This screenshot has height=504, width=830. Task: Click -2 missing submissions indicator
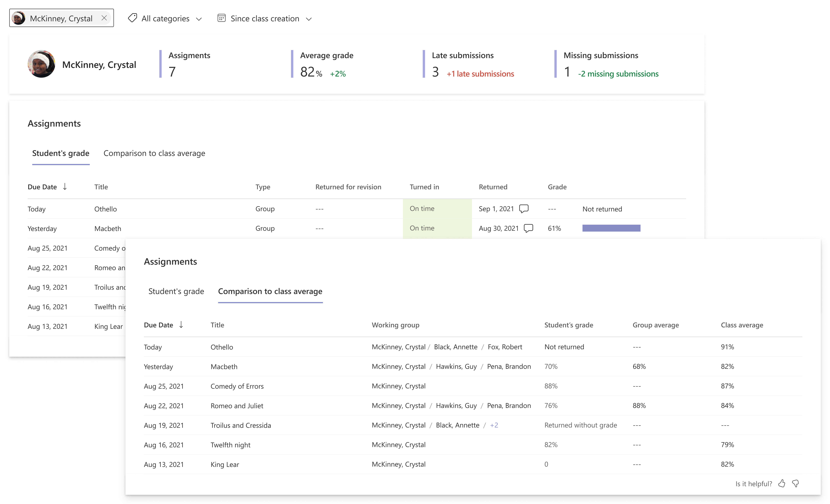618,74
